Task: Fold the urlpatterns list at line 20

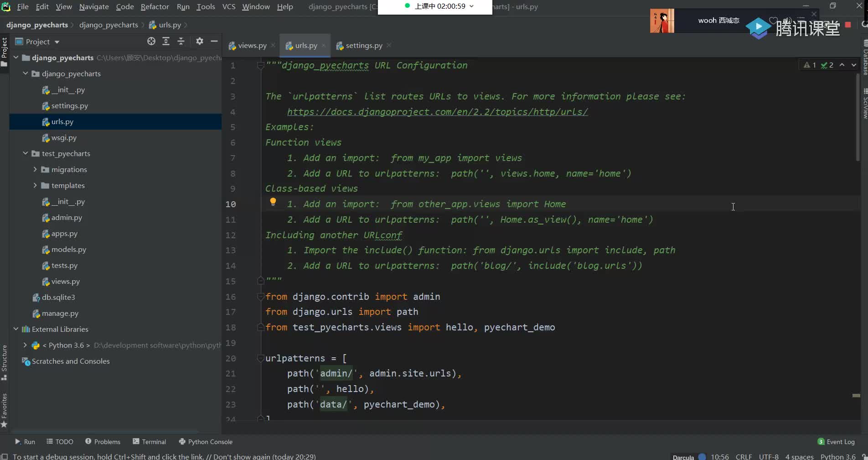Action: pos(261,358)
